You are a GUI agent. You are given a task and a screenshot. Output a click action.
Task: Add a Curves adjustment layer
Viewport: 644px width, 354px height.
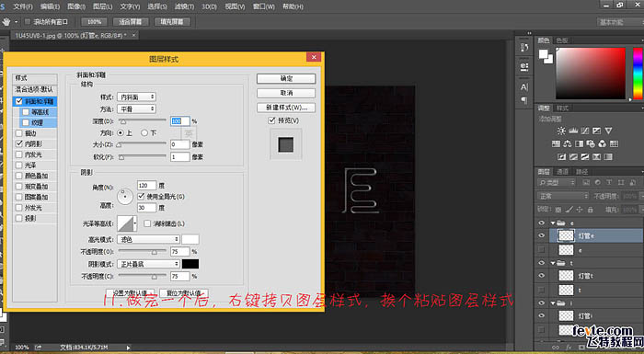(585, 131)
